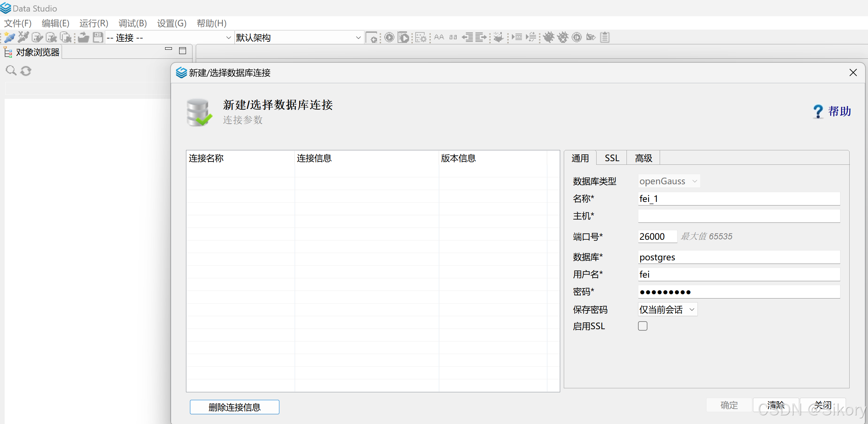Click the left-arrow lines toolbar icon
This screenshot has height=424, width=868.
click(468, 37)
